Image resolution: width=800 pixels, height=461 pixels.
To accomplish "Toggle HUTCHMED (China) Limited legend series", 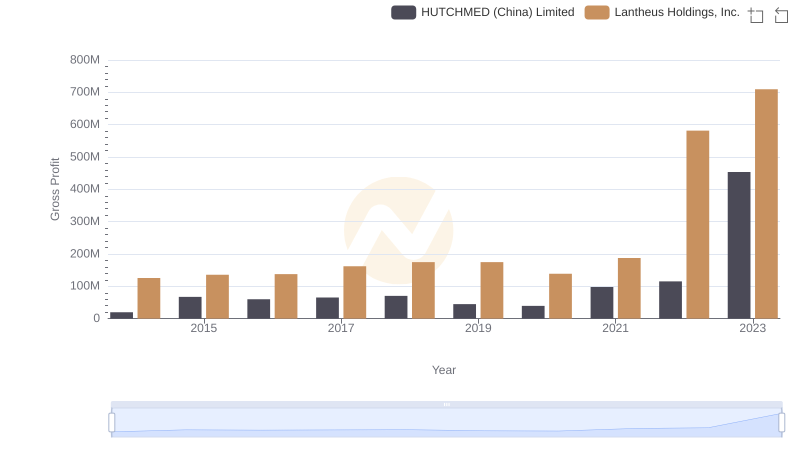I will 483,12.
